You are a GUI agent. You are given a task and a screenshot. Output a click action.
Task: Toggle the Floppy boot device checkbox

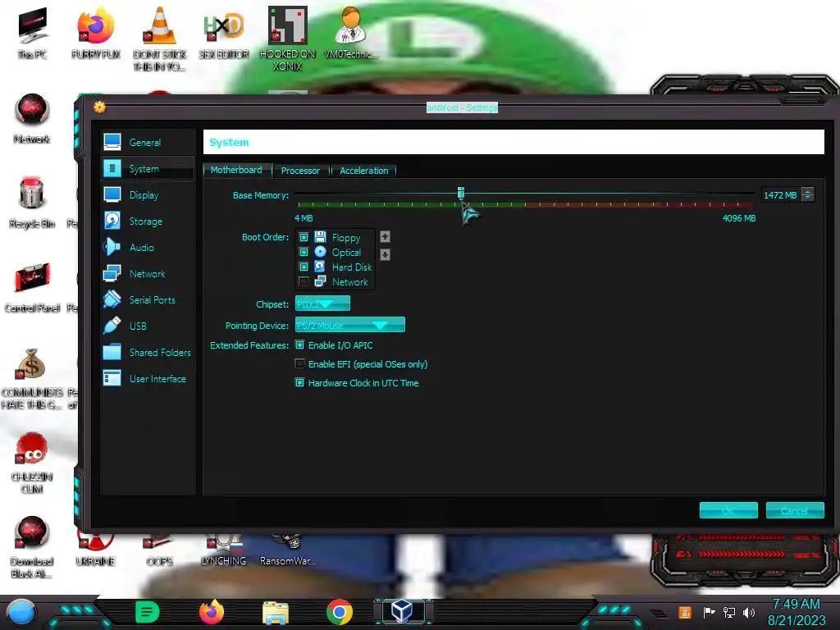coord(304,237)
